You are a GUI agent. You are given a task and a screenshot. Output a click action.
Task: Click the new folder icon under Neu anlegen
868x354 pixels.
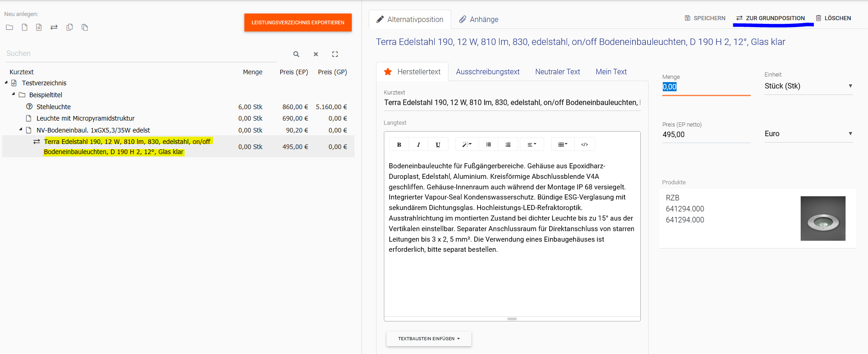click(x=9, y=28)
